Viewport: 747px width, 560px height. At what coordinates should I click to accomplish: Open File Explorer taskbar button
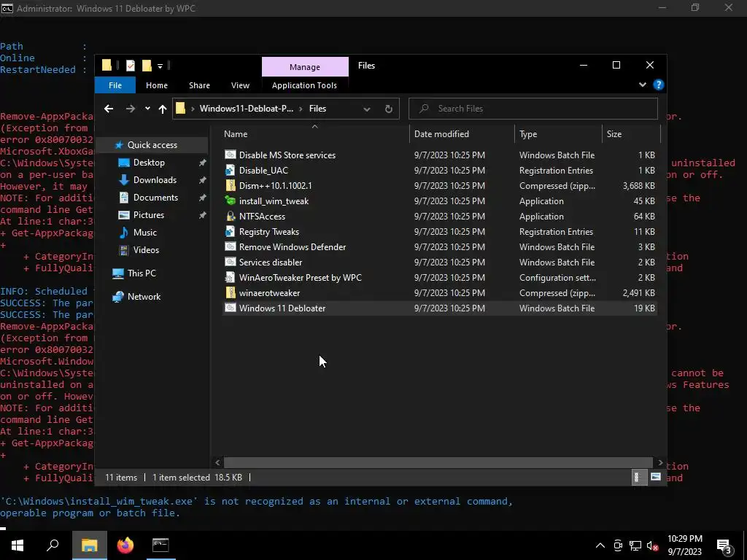(x=89, y=545)
